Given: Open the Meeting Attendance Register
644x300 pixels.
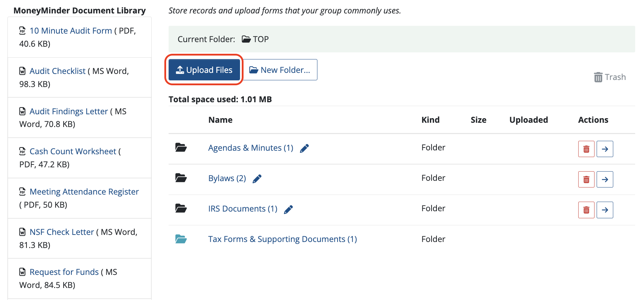Looking at the screenshot, I should (x=84, y=192).
